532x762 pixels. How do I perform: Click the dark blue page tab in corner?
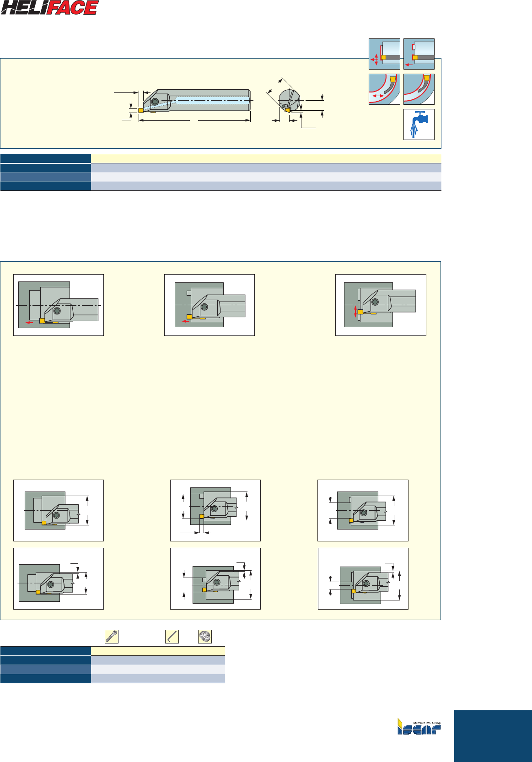pos(493,735)
